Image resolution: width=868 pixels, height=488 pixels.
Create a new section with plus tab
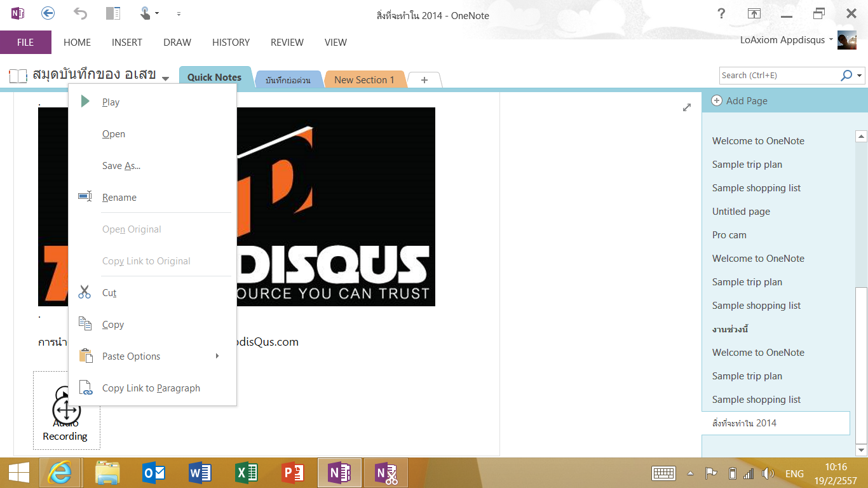(424, 80)
